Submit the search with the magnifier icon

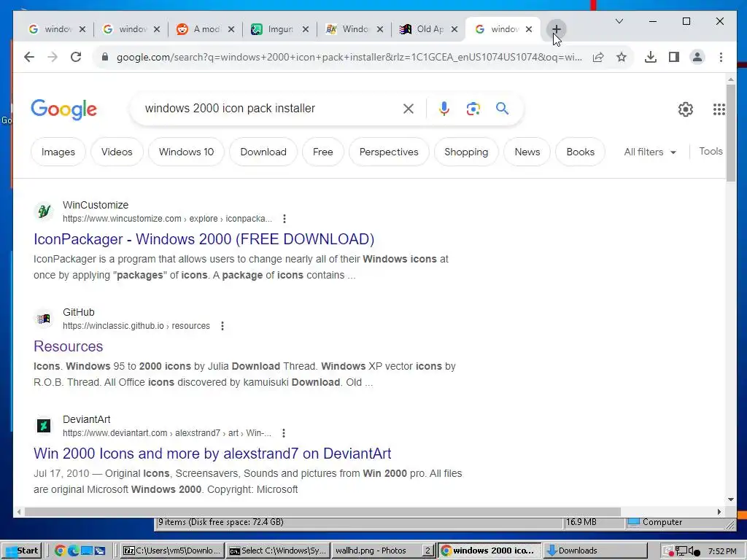pyautogui.click(x=502, y=109)
